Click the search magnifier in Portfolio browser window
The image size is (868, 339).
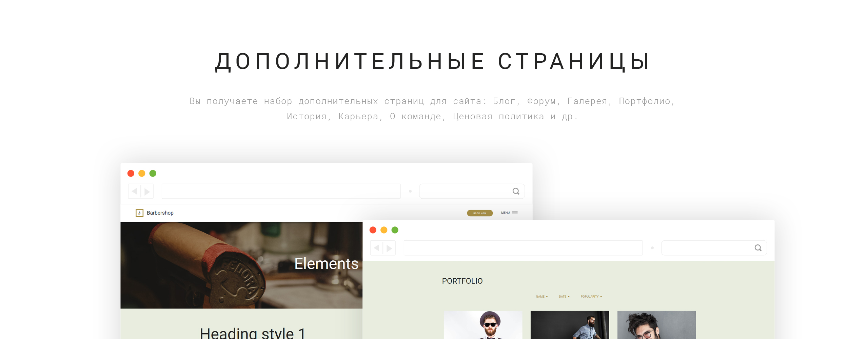758,248
